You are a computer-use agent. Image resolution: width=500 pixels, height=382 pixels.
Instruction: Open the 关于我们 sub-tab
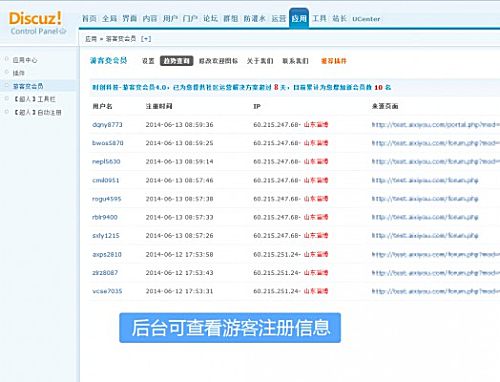[260, 61]
